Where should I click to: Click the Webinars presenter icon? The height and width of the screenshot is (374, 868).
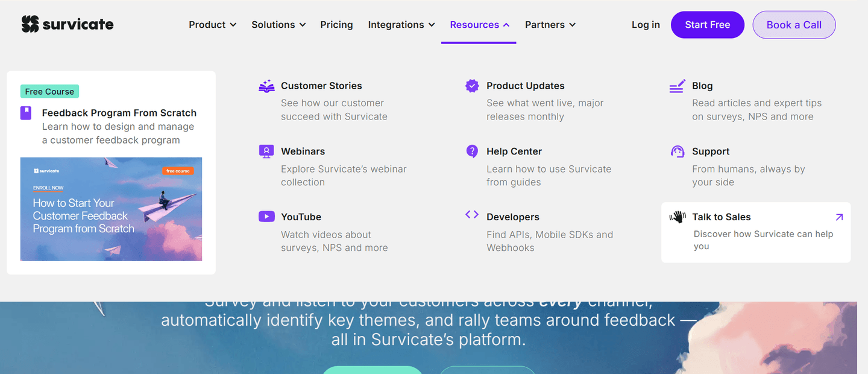click(266, 151)
